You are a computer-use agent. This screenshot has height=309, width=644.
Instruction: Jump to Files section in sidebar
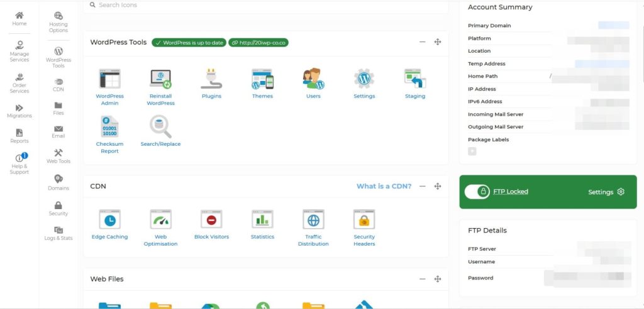pyautogui.click(x=58, y=109)
